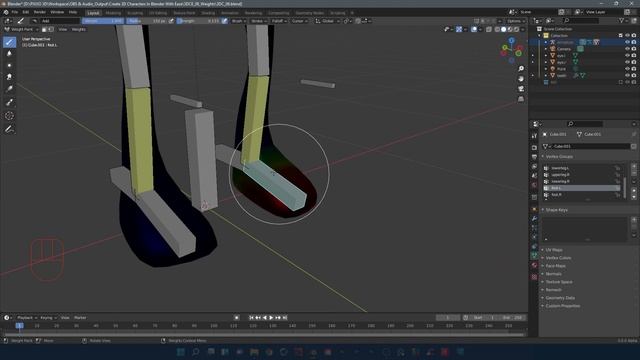Expand the UV Maps panel
Viewport: 640px width, 360px height.
tap(554, 250)
